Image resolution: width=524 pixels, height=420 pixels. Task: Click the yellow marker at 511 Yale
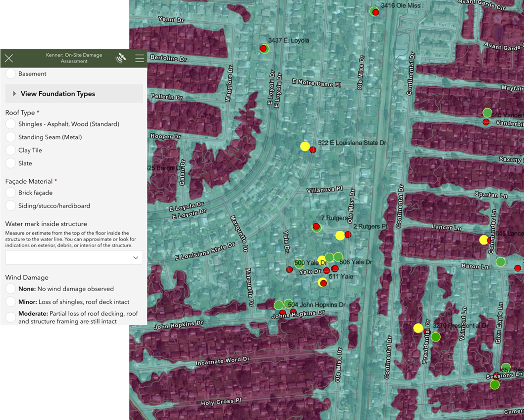tap(322, 282)
